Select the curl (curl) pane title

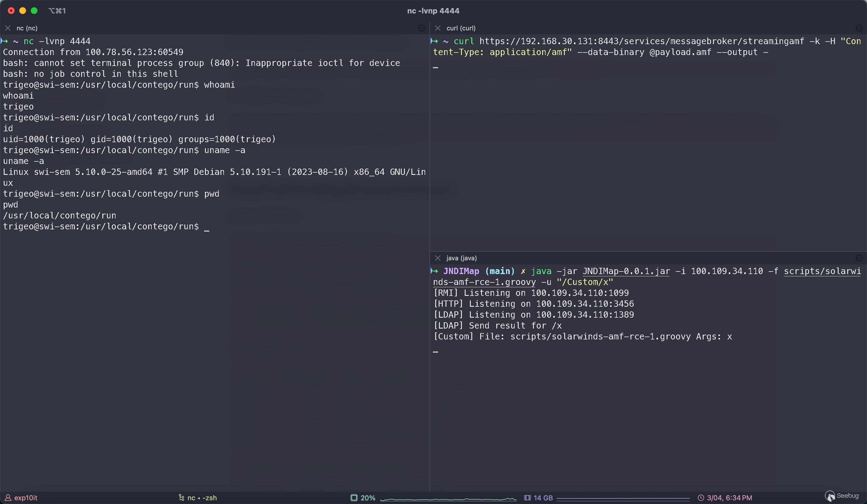coord(461,28)
